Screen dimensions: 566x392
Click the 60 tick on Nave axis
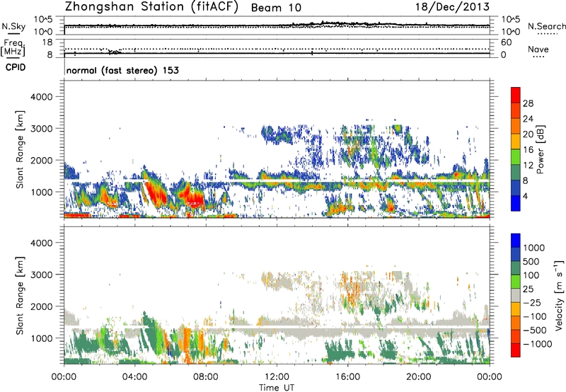(506, 42)
